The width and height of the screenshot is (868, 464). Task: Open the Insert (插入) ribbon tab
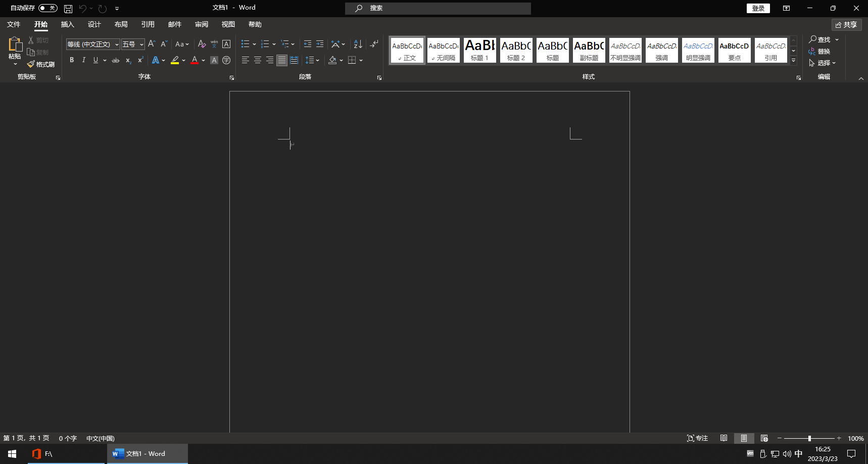point(67,24)
